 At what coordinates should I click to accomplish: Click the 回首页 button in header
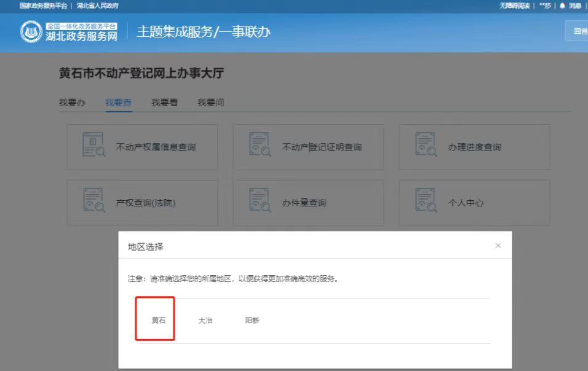coord(579,31)
